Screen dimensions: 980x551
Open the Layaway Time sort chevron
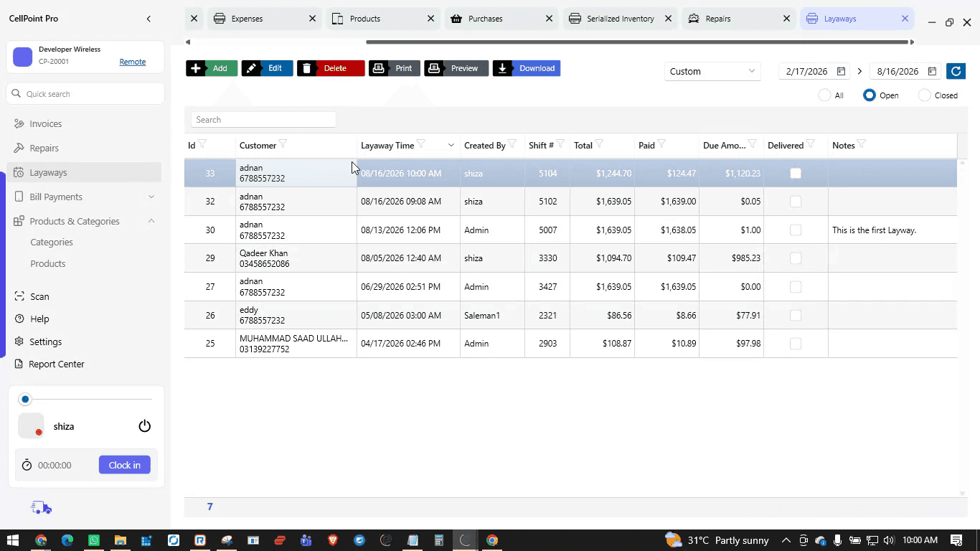pos(451,145)
